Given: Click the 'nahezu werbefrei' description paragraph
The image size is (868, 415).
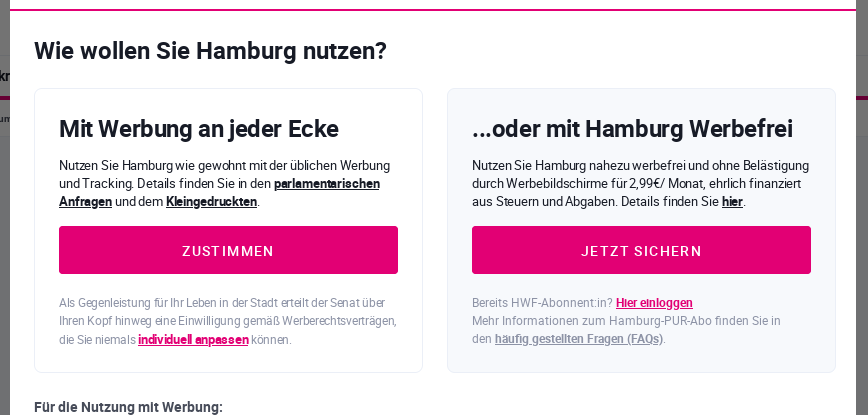Looking at the screenshot, I should (640, 183).
